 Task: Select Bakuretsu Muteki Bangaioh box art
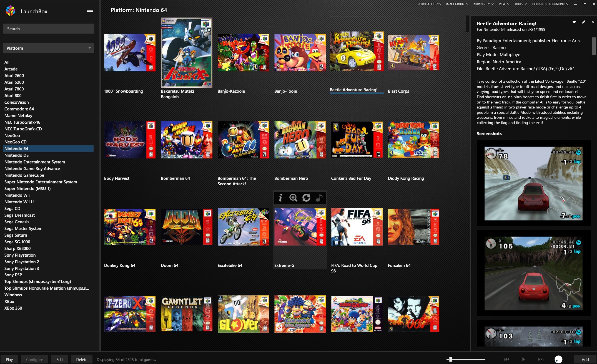coord(187,53)
